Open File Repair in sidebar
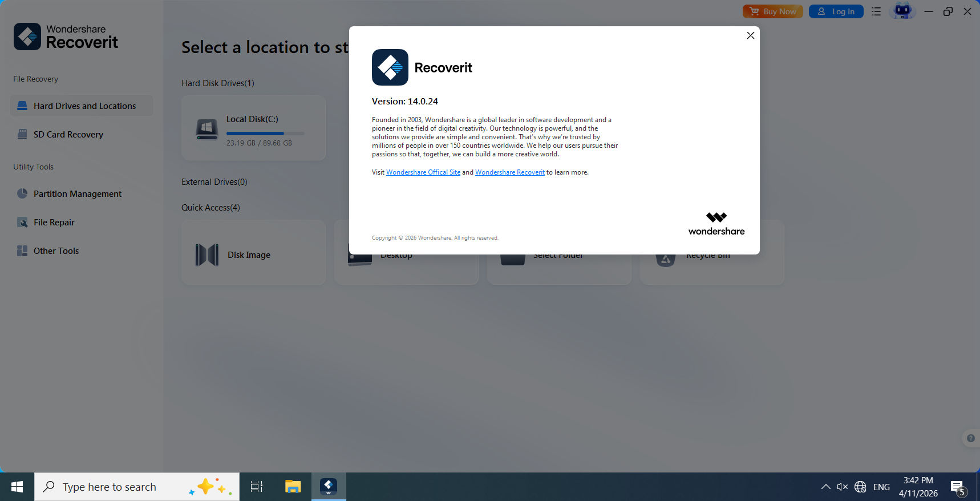 coord(82,223)
